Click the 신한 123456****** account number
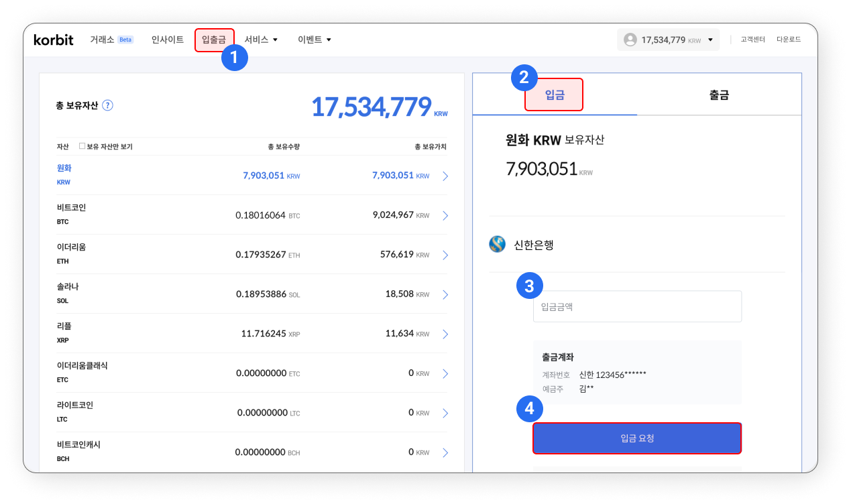The width and height of the screenshot is (849, 504). click(613, 375)
